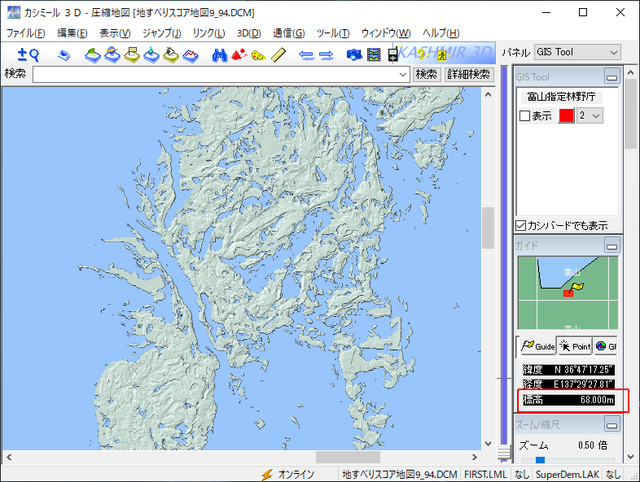
Task: Switch to the globe GPS tab
Action: 605,347
